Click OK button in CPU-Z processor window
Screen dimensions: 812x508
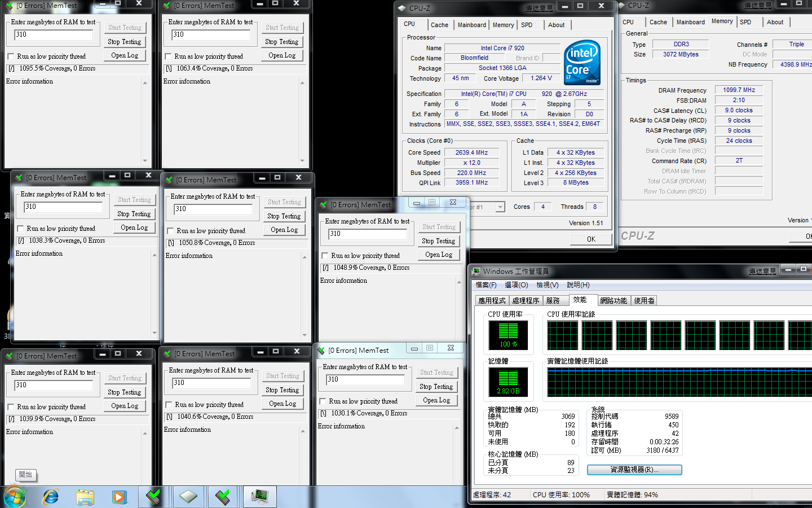(591, 239)
